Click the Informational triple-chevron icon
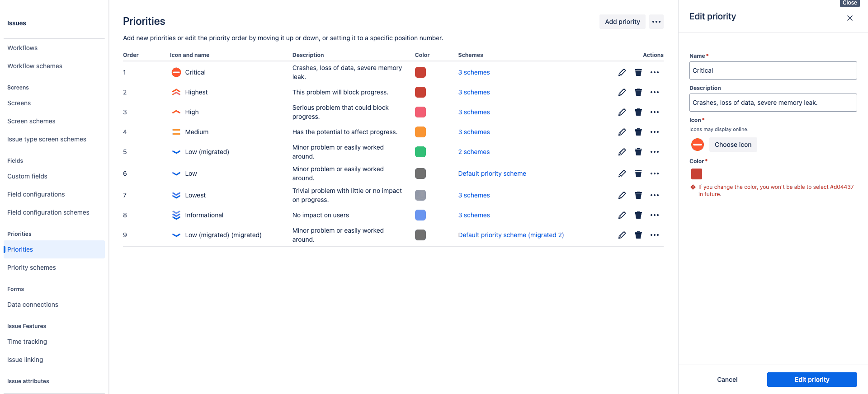The height and width of the screenshot is (394, 868). pyautogui.click(x=176, y=215)
